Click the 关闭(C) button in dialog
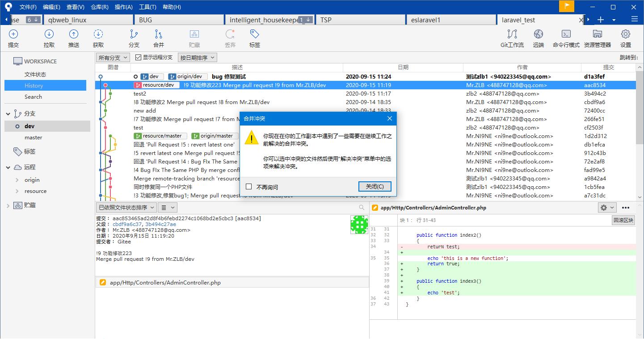644x339 pixels. click(x=375, y=186)
